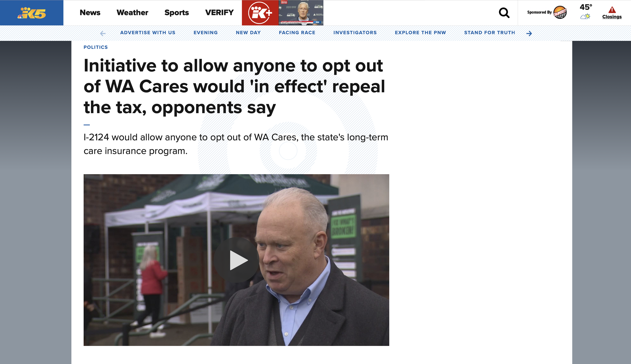Open the search magnifier icon
631x364 pixels.
click(504, 13)
